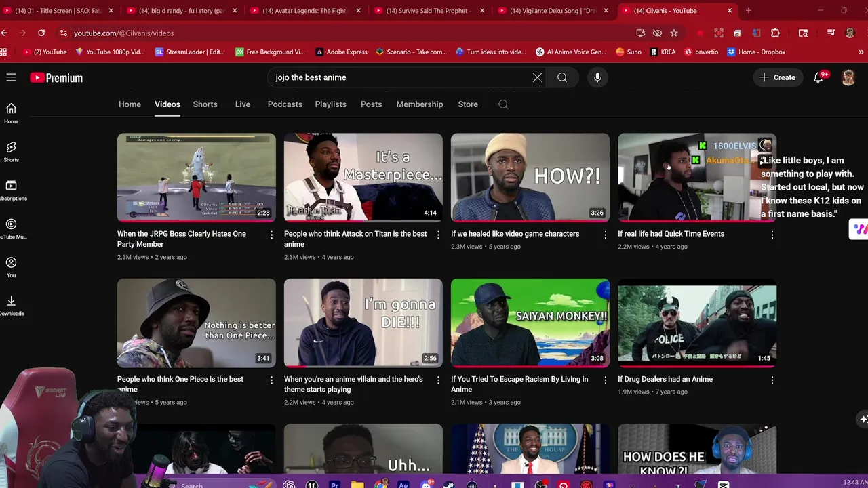Start voice search with the microphone
This screenshot has width=868, height=488.
(x=597, y=77)
